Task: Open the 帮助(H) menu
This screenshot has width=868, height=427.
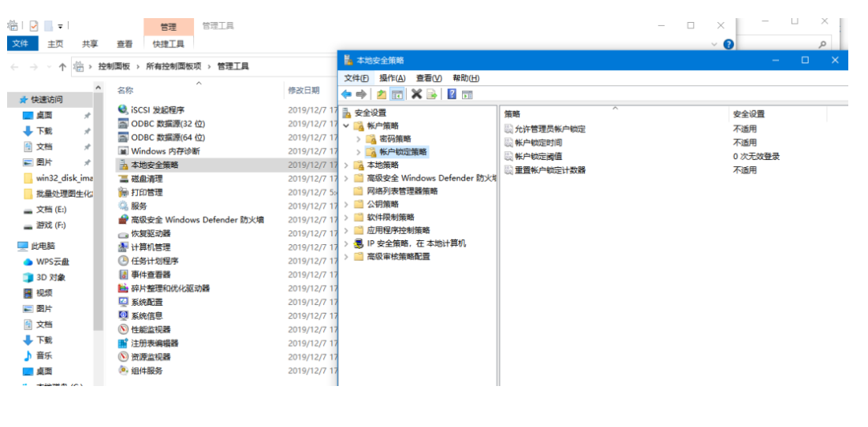Action: click(x=466, y=78)
